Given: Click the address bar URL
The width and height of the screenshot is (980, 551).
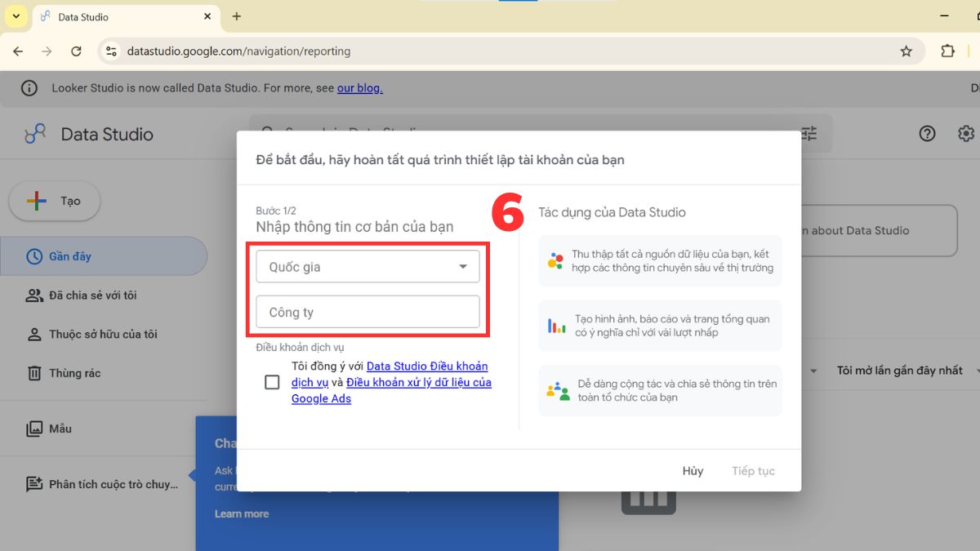Looking at the screenshot, I should point(238,51).
